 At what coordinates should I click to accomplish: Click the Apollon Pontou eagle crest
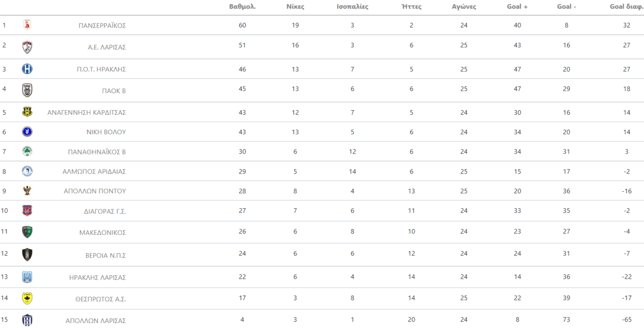click(x=27, y=191)
